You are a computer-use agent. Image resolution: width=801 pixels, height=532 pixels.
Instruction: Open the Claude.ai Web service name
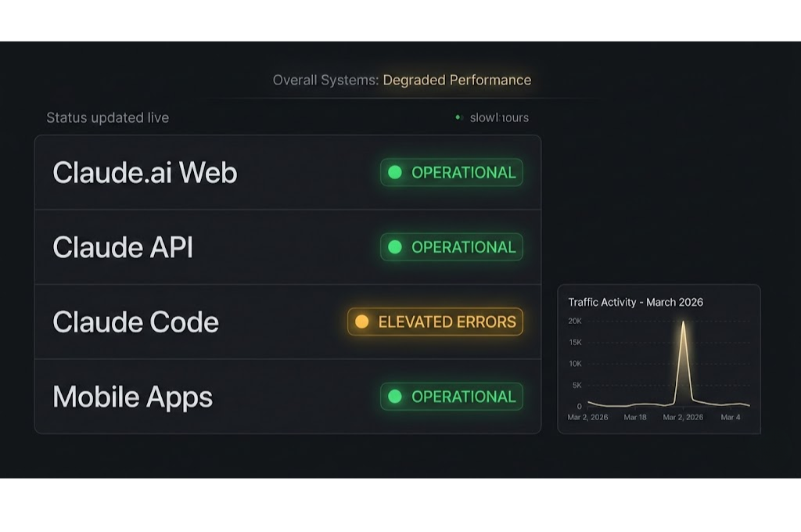pos(145,172)
